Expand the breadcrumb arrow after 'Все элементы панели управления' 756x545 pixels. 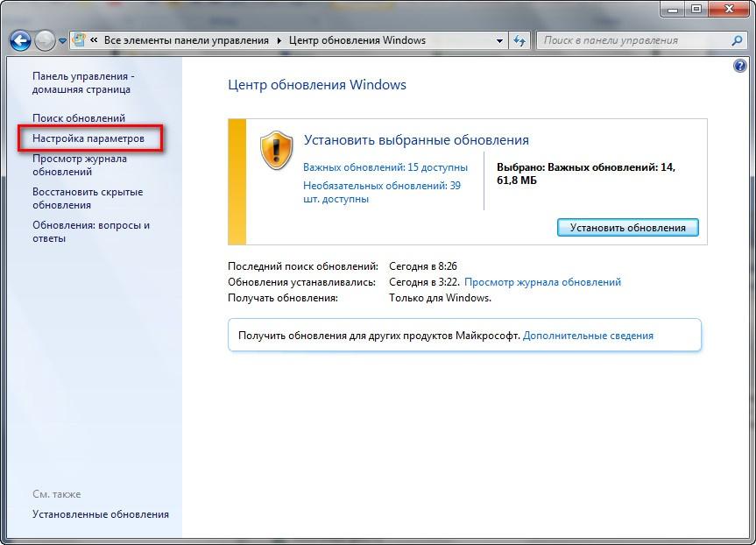(279, 40)
